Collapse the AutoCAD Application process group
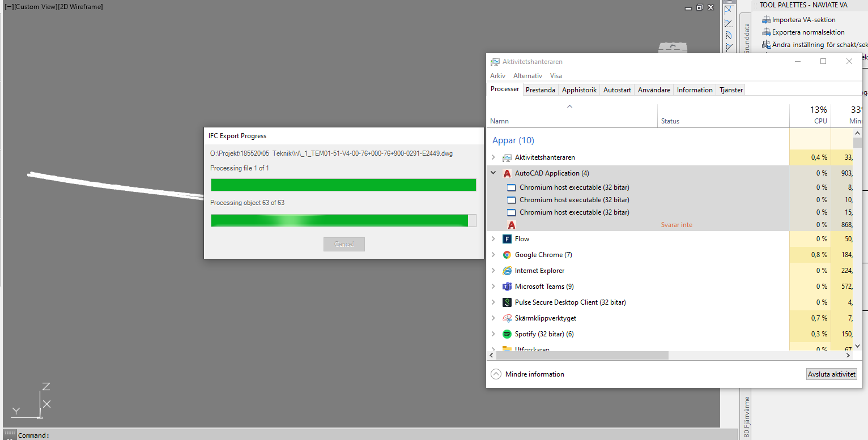 pyautogui.click(x=492, y=173)
